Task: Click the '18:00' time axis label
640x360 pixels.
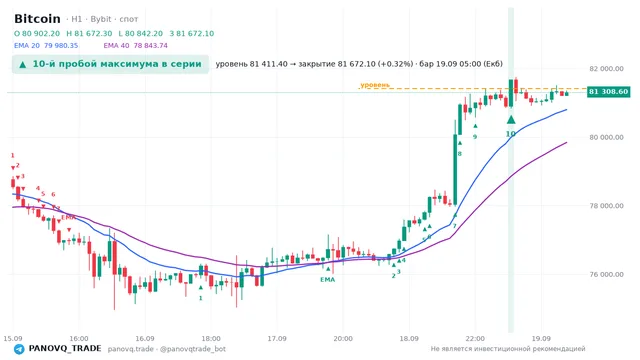Action: tap(211, 338)
